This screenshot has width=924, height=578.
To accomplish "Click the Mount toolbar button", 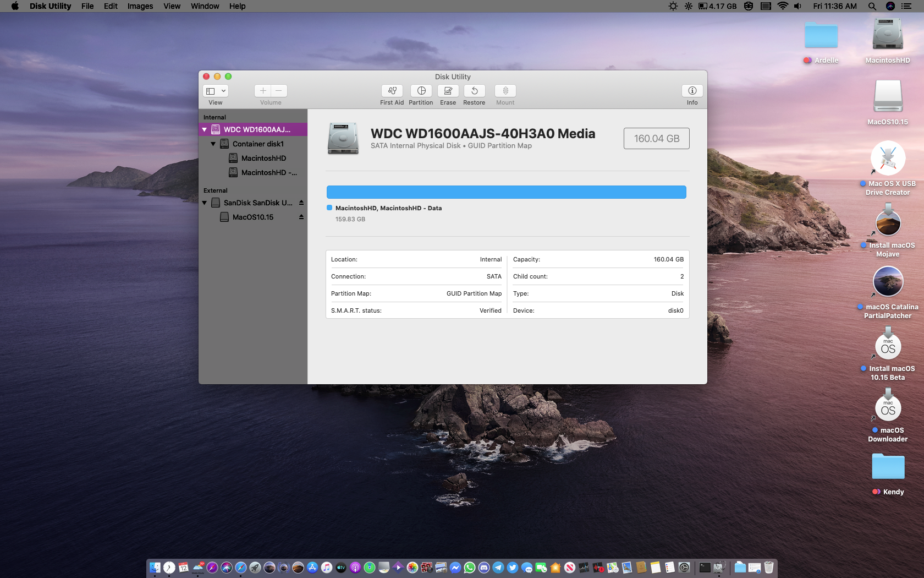I will [x=505, y=91].
